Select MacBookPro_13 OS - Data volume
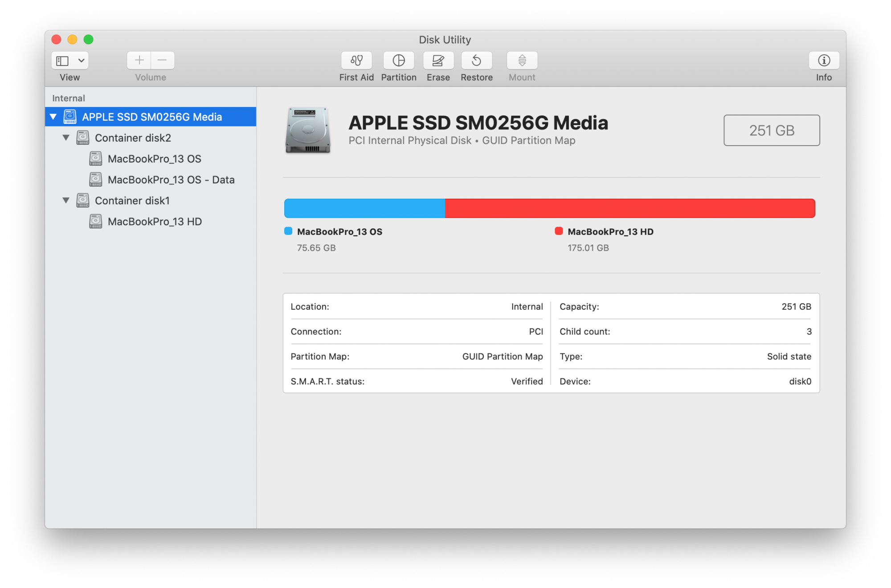The image size is (891, 588). click(171, 180)
